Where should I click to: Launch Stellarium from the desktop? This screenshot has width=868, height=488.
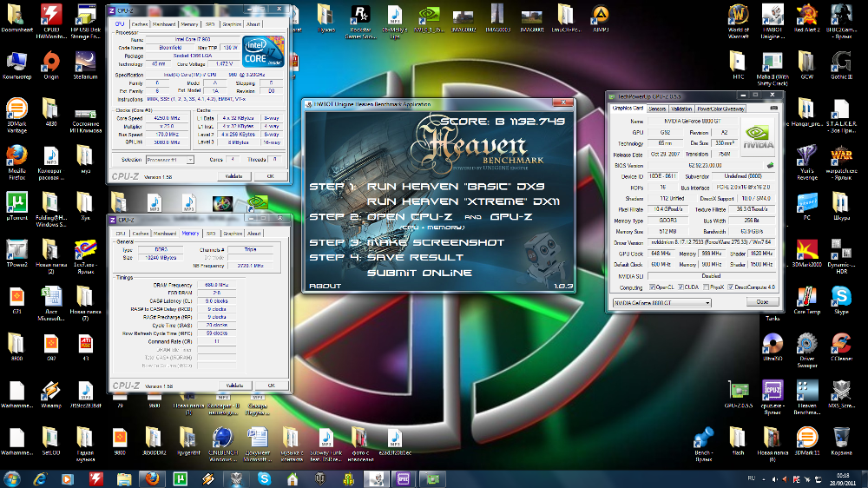pos(85,65)
